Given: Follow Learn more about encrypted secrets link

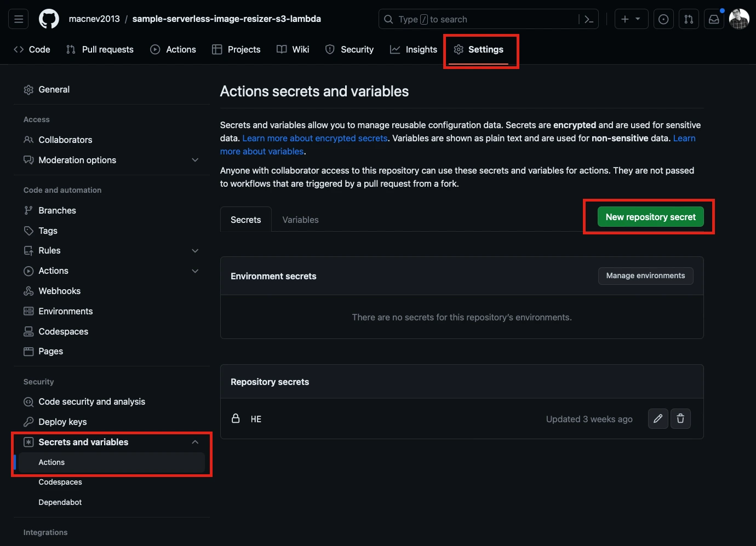Looking at the screenshot, I should click(x=315, y=139).
